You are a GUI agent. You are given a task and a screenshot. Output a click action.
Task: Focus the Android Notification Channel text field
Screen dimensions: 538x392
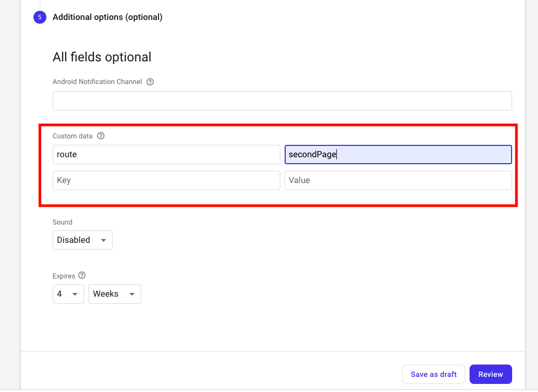pos(282,101)
